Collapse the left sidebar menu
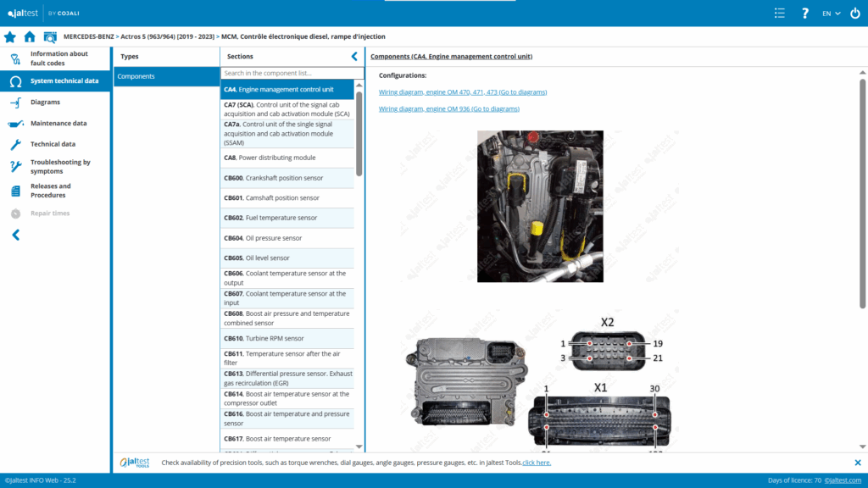Image resolution: width=868 pixels, height=488 pixels. 15,235
